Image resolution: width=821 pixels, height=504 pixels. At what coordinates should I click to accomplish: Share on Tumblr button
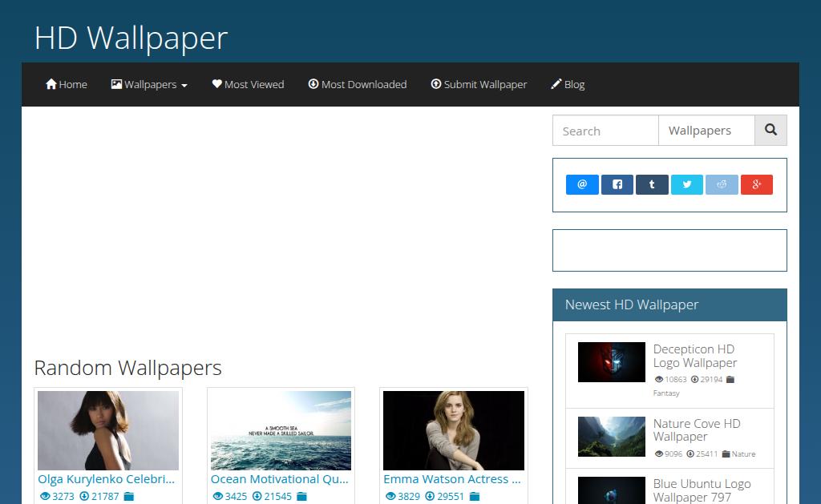[x=652, y=184]
